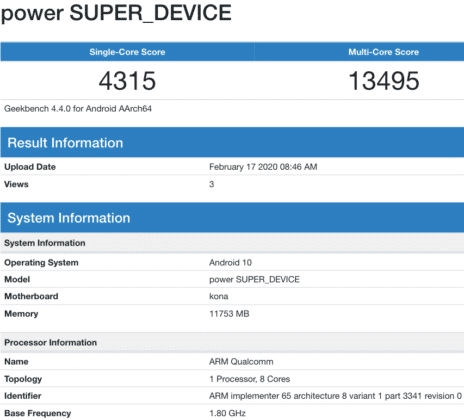Select the memory value 11753 MB
Viewport: 464px width, 420px height.
pyautogui.click(x=229, y=314)
